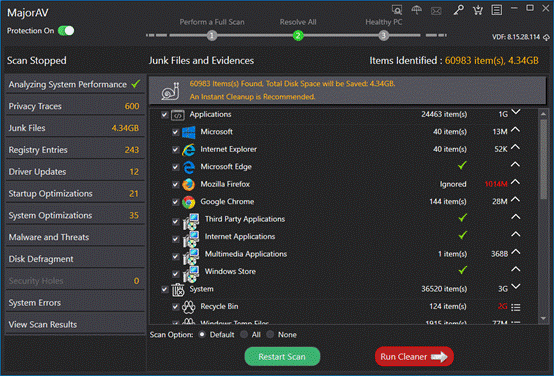Screen dimensions: 554x376
Task: Open Junk Files in sidebar
Action: [75, 128]
